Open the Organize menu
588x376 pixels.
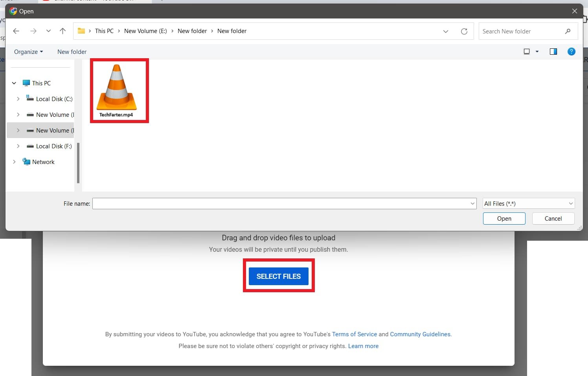(x=28, y=52)
